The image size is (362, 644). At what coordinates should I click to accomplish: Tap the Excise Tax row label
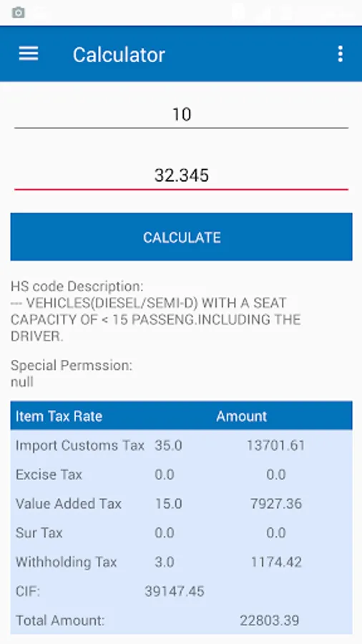click(49, 474)
